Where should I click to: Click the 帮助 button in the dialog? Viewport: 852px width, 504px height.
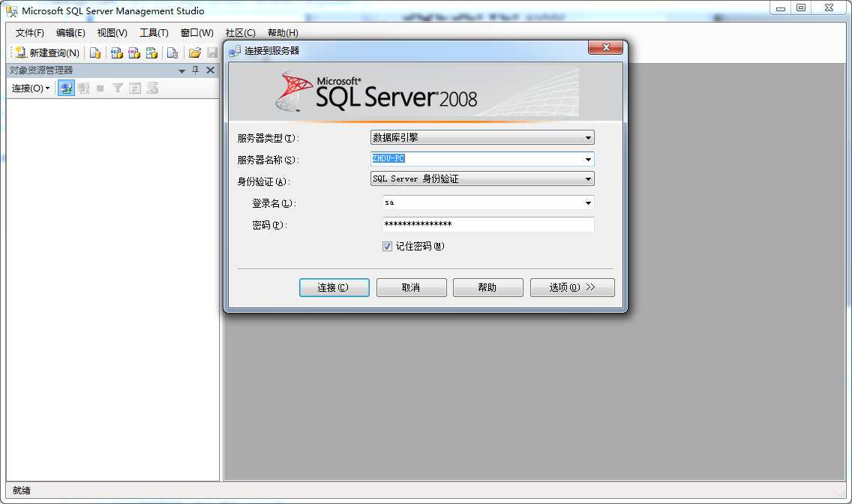[x=488, y=287]
